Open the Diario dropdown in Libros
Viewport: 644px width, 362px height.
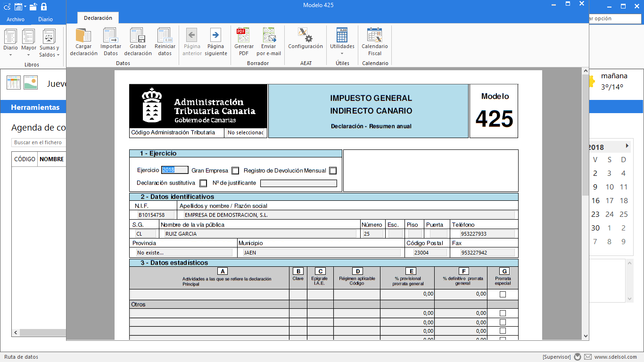click(x=10, y=43)
